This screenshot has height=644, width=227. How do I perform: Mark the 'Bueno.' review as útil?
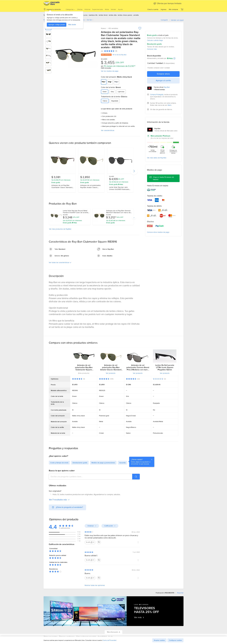90,578
